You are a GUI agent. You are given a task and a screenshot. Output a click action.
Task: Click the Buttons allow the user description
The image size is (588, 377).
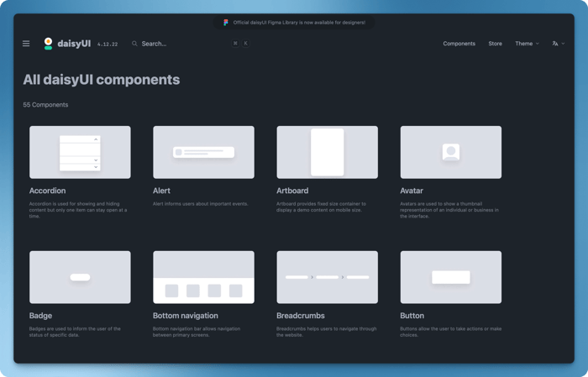(451, 332)
